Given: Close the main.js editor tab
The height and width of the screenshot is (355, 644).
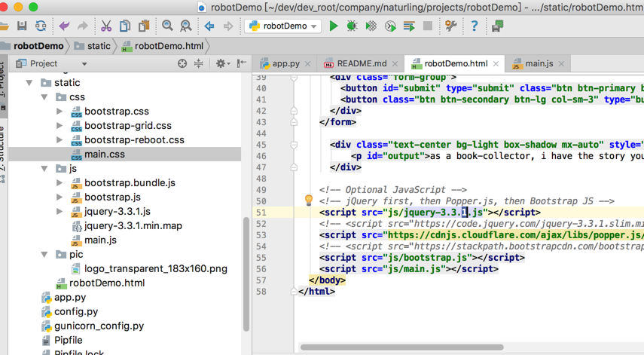Looking at the screenshot, I should (x=561, y=64).
